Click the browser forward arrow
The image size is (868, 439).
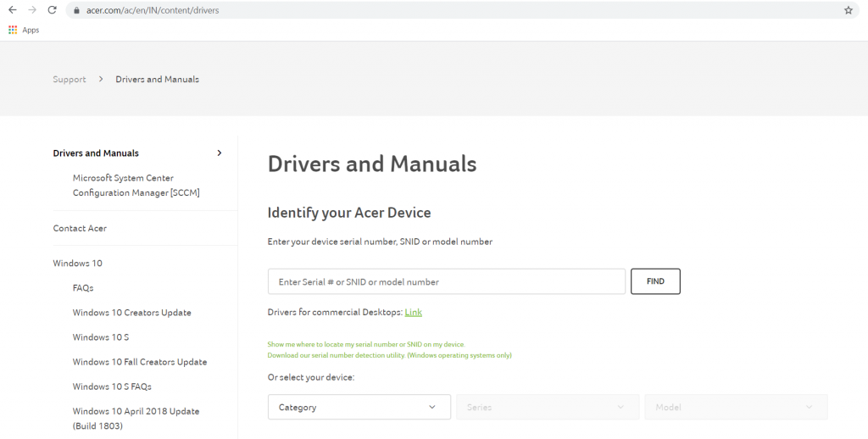coord(32,10)
